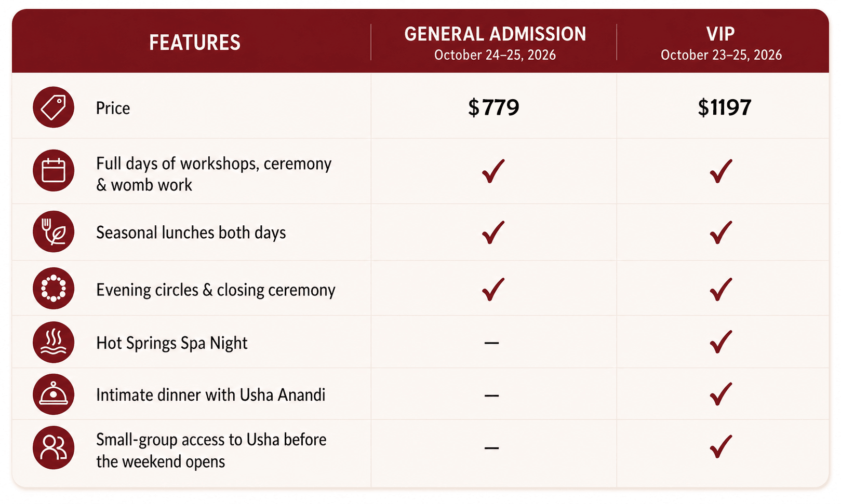Click the price tag icon
The height and width of the screenshot is (504, 841).
click(x=54, y=107)
